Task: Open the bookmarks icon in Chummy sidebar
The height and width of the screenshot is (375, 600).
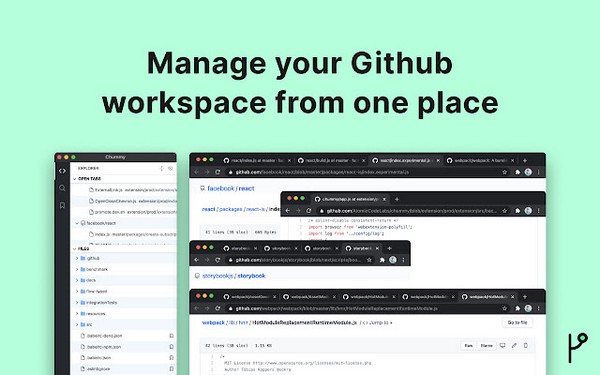Action: (62, 205)
